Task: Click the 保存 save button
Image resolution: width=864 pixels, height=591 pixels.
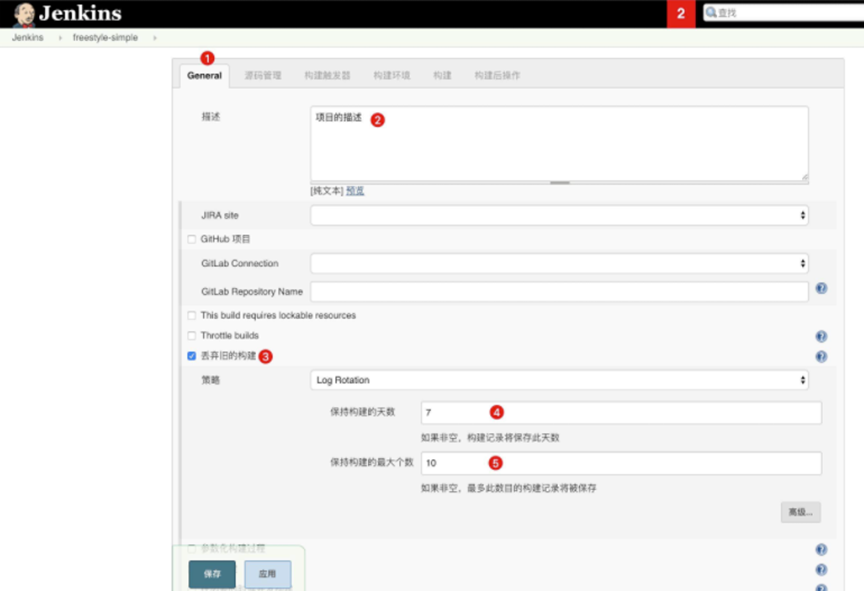Action: [212, 574]
